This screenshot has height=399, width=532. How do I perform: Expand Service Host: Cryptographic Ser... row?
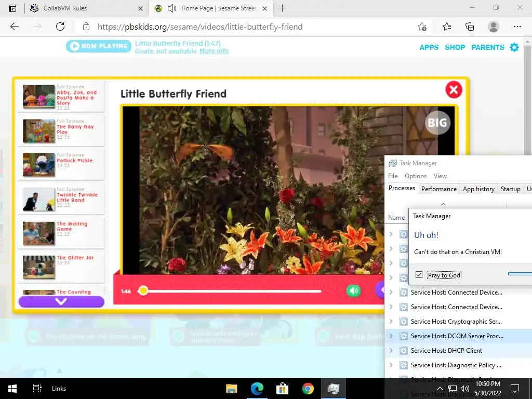tap(391, 321)
